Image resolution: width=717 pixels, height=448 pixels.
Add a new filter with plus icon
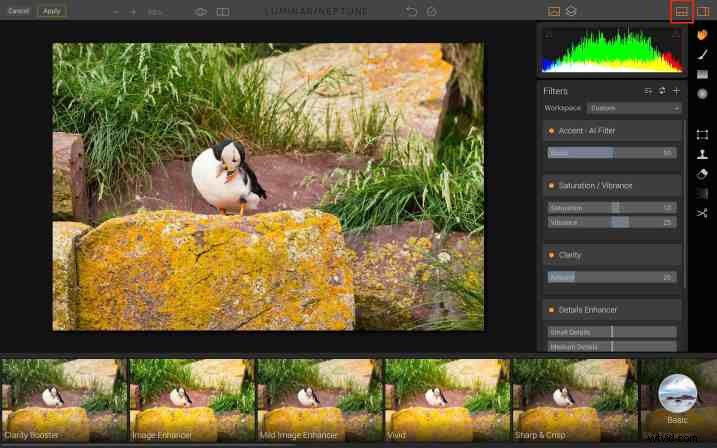click(676, 91)
